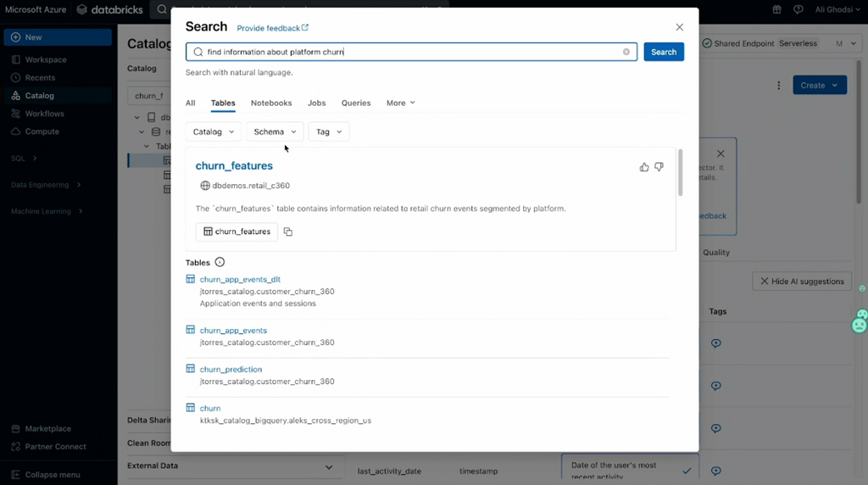Click the page scrollbar on the right edge

(x=859, y=133)
